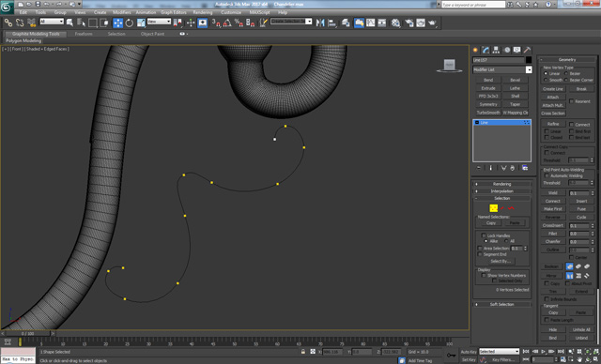Switch to the Create command panel
601x364 pixels.
click(x=475, y=50)
